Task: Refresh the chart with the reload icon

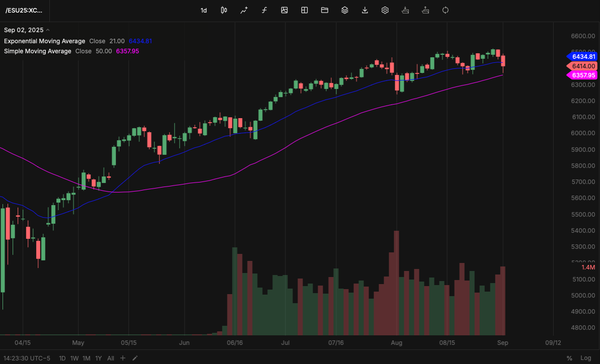Action: pyautogui.click(x=445, y=10)
